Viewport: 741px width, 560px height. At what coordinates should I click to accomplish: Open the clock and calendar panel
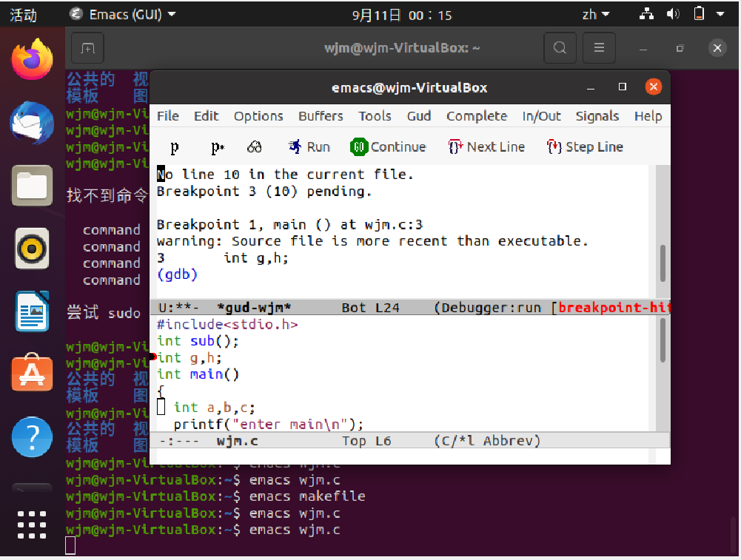(x=402, y=16)
